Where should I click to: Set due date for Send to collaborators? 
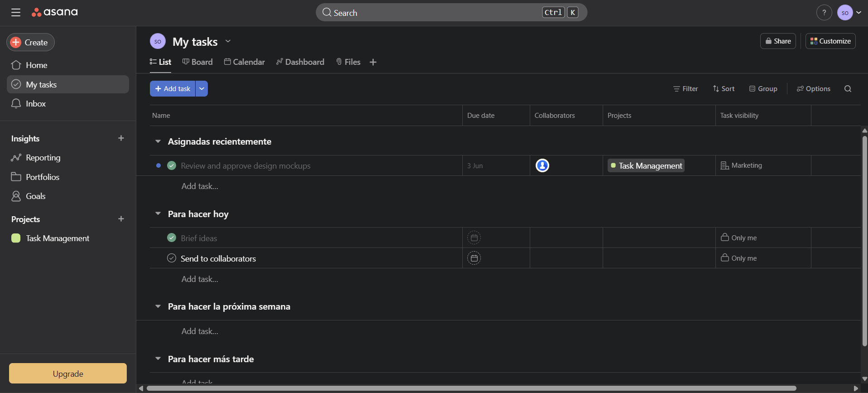click(x=474, y=258)
